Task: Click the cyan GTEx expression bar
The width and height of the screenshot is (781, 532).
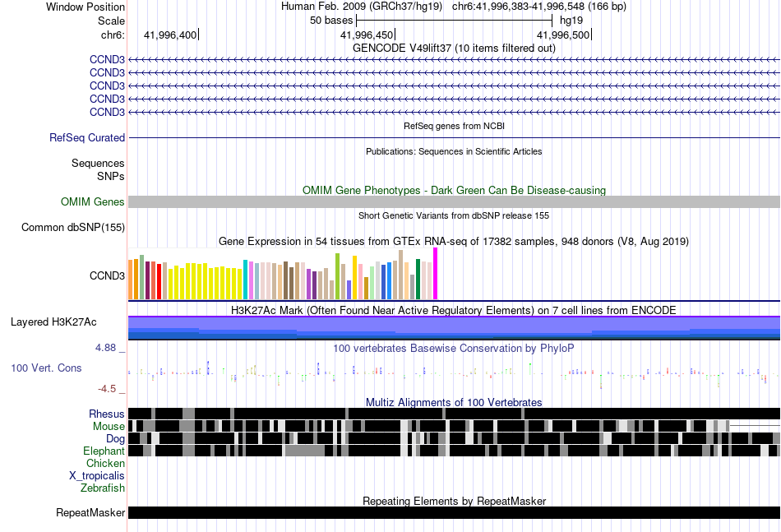Action: (246, 280)
